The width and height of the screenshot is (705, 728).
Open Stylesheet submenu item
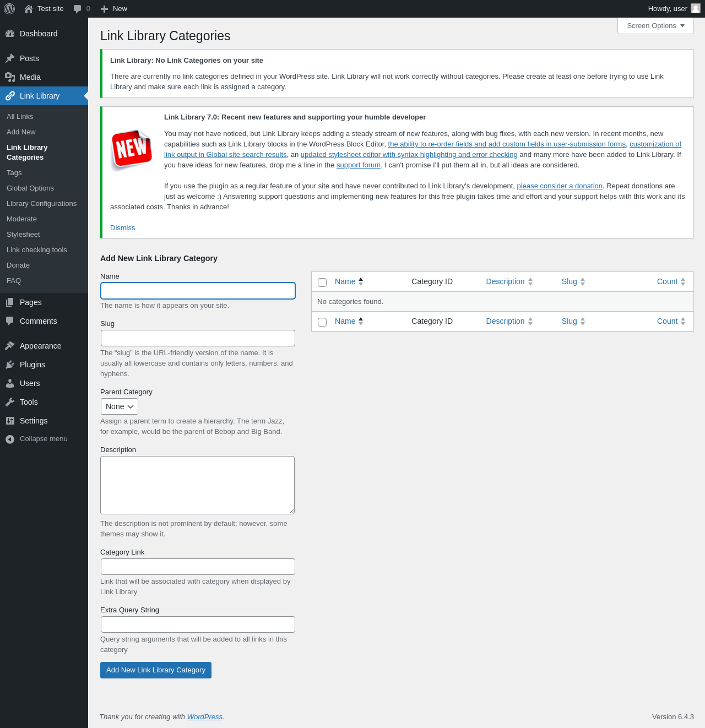pyautogui.click(x=23, y=235)
